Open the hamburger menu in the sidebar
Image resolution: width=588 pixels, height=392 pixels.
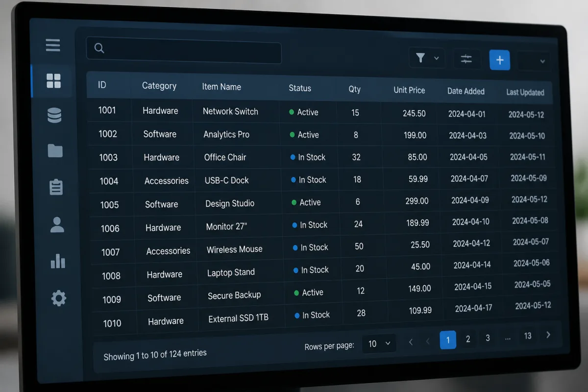53,45
